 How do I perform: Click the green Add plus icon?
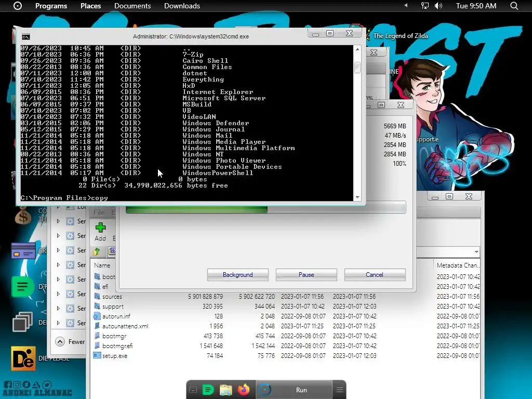pos(100,228)
